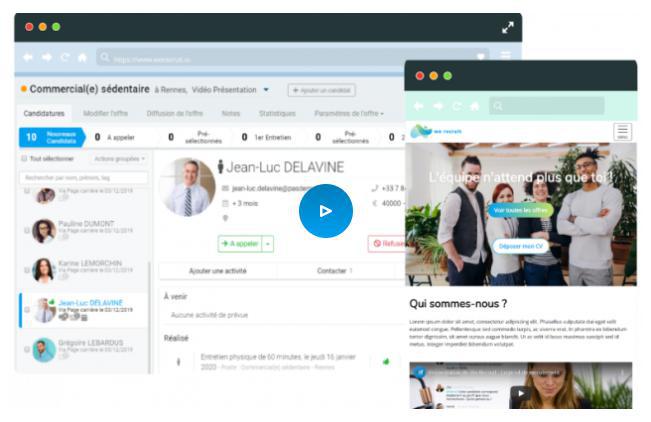Click the back arrow in the main browser toolbar

(28, 57)
